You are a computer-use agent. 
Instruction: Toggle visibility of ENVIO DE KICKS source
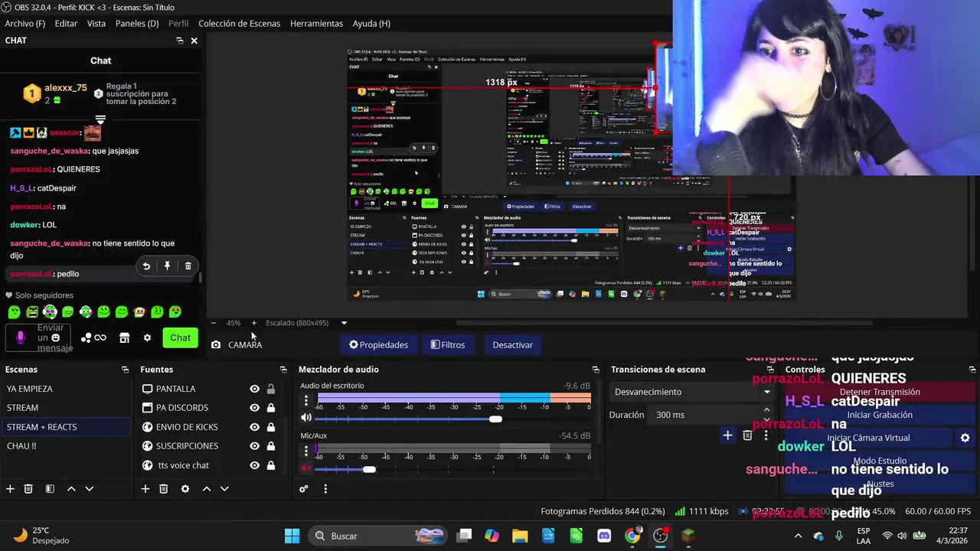point(254,427)
